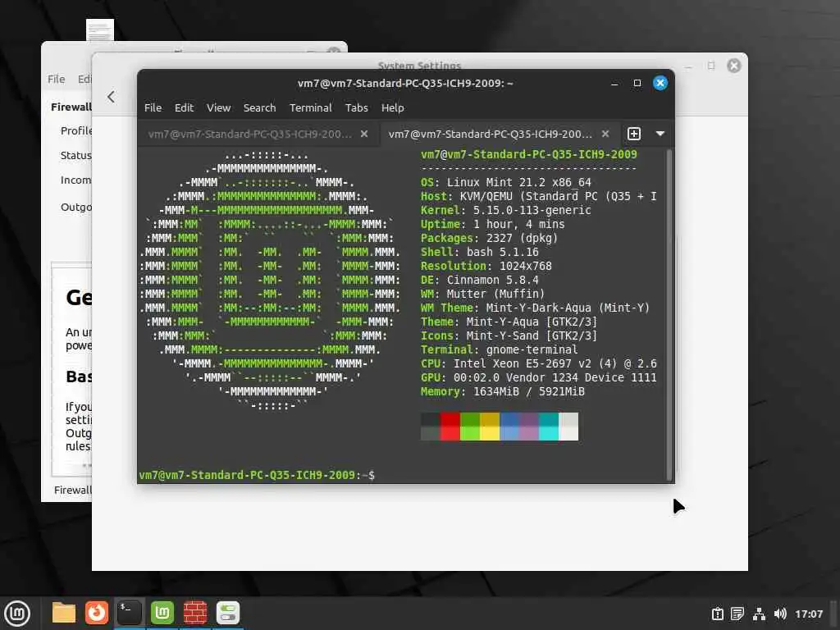Open the network connections tray icon
This screenshot has width=840, height=630.
(759, 614)
